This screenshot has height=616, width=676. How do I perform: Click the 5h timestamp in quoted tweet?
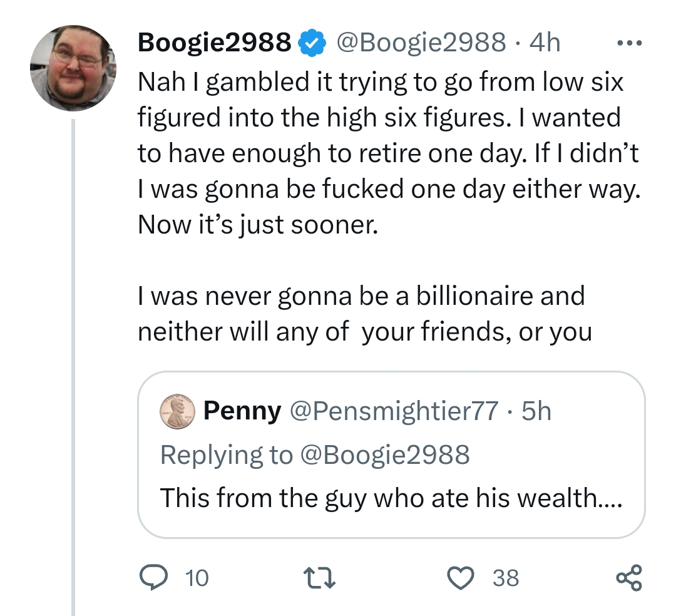(536, 411)
